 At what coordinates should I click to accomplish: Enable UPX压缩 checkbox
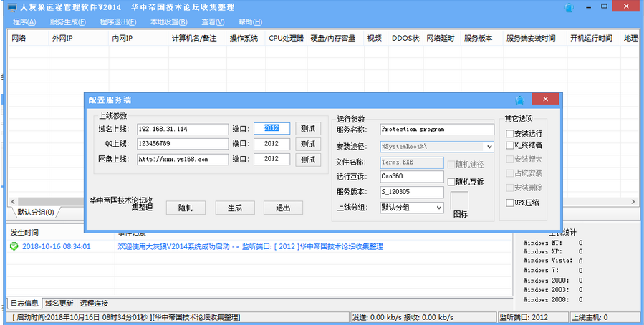(510, 203)
